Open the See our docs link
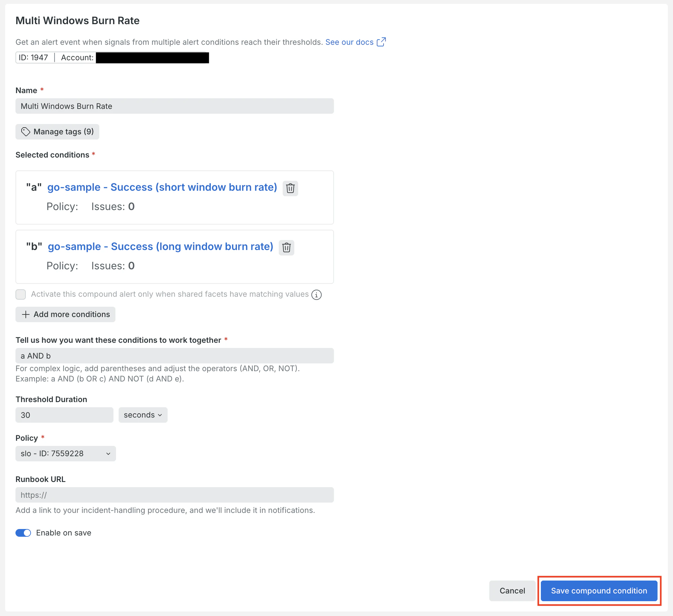The height and width of the screenshot is (616, 673). point(356,42)
